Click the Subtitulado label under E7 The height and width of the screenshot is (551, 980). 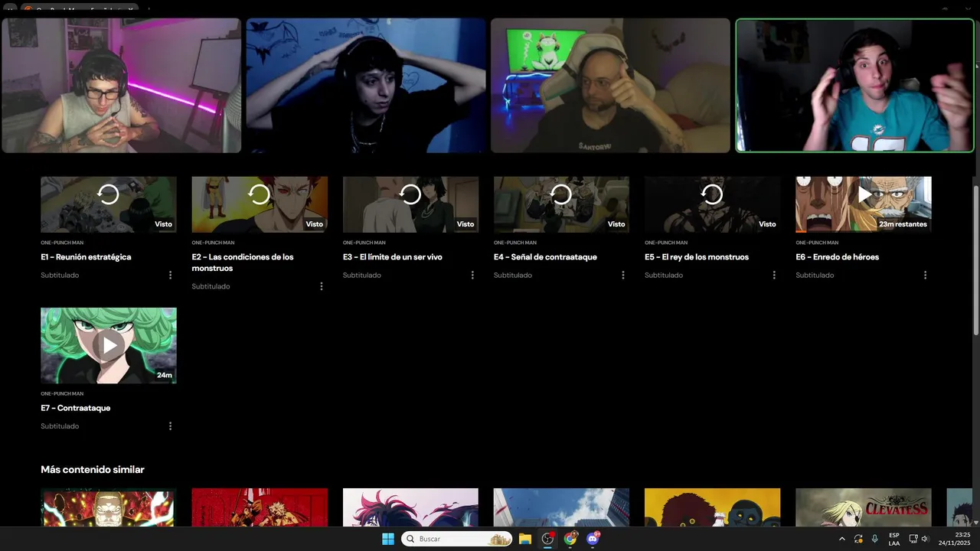(x=60, y=426)
